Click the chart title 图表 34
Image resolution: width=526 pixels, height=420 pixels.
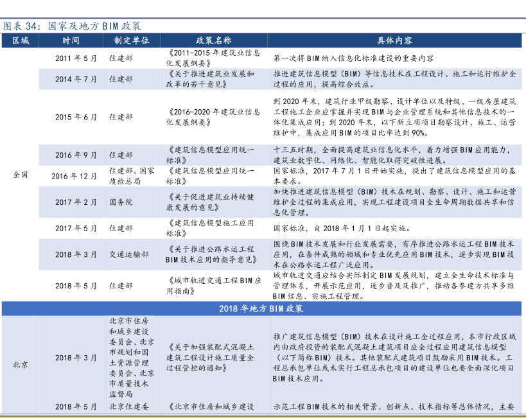point(71,26)
